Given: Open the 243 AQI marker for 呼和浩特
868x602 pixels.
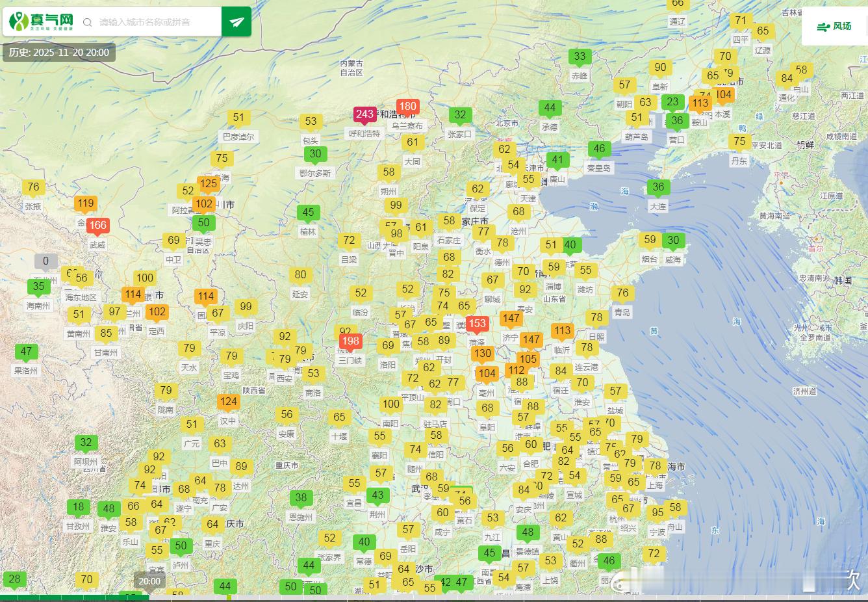Looking at the screenshot, I should click(x=365, y=114).
